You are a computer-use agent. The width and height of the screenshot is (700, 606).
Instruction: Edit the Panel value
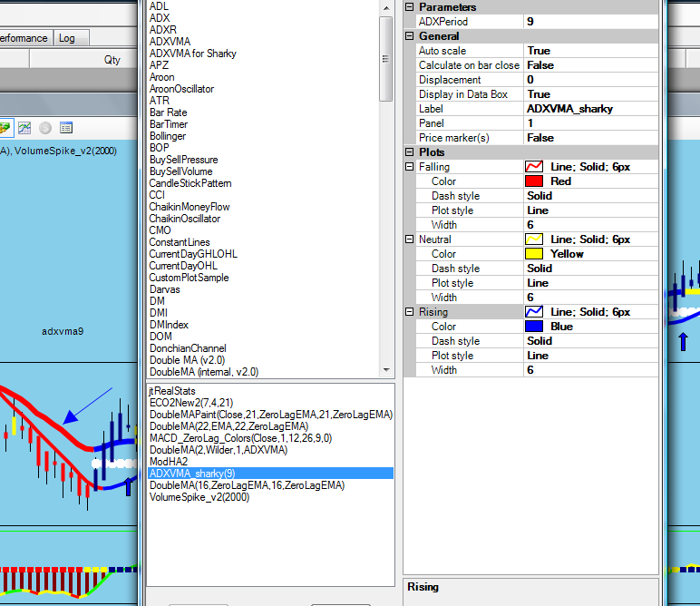tap(590, 123)
